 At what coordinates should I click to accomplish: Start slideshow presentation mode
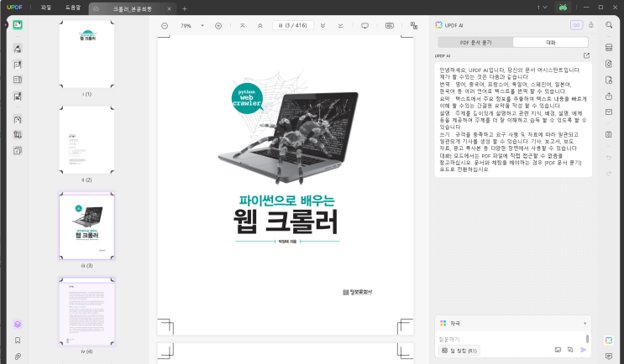tap(364, 26)
